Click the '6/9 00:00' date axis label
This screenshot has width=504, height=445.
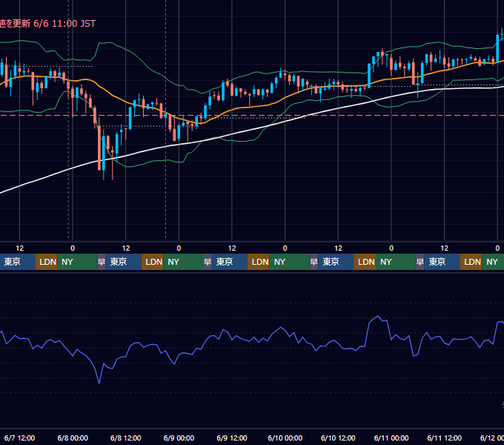click(x=179, y=438)
